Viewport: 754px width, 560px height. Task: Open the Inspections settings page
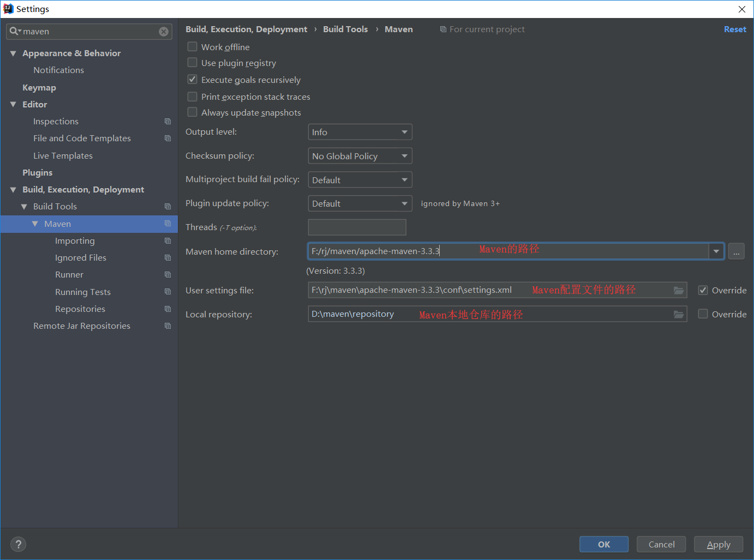(x=56, y=122)
